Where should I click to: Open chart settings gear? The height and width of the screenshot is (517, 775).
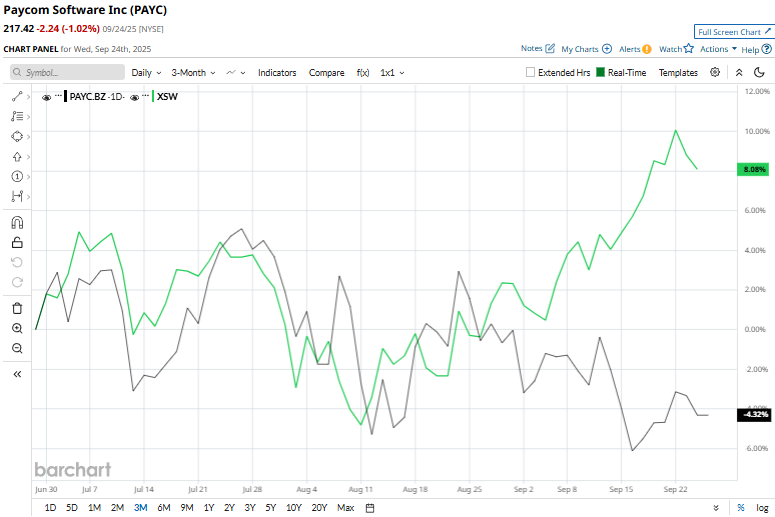715,72
